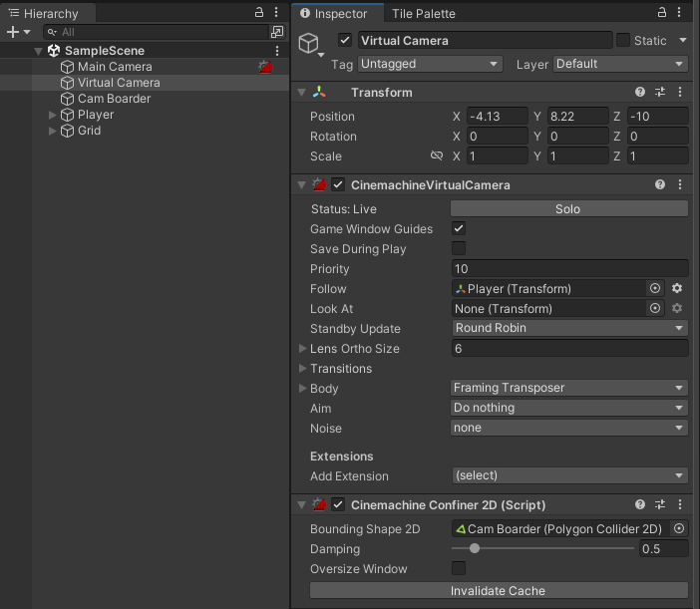Select Cam Boarder in Hierarchy
700x609 pixels.
click(114, 99)
